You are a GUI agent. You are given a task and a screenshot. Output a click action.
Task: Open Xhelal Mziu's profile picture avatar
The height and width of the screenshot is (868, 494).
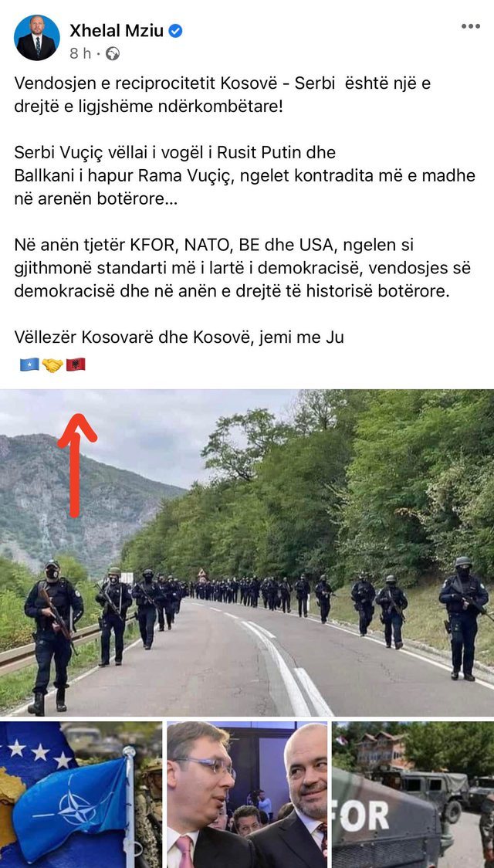(x=36, y=38)
